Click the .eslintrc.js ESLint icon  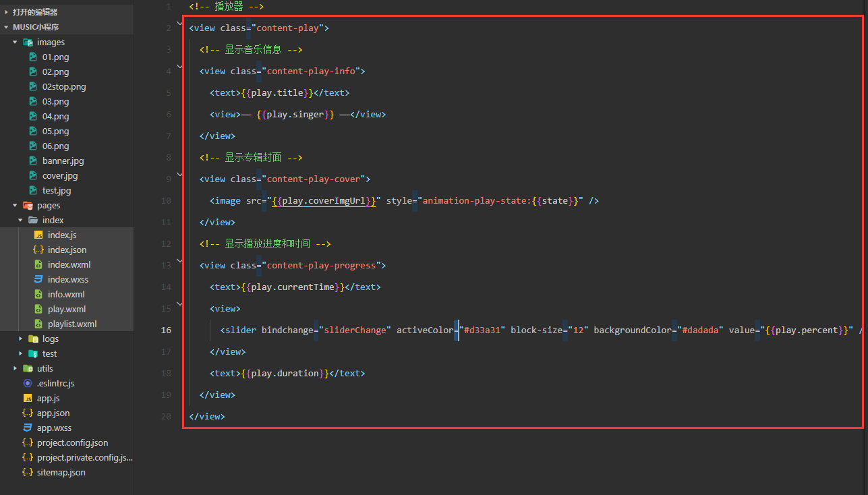(28, 384)
